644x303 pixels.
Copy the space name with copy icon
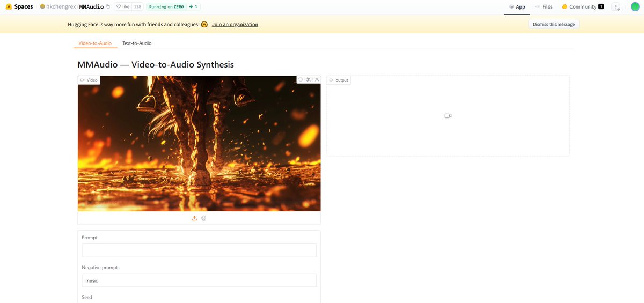[x=108, y=7]
